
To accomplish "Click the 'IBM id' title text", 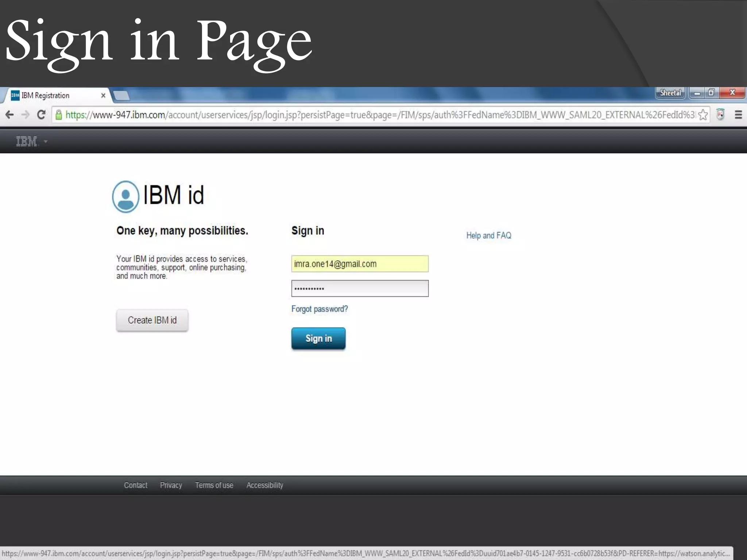I will [x=174, y=195].
